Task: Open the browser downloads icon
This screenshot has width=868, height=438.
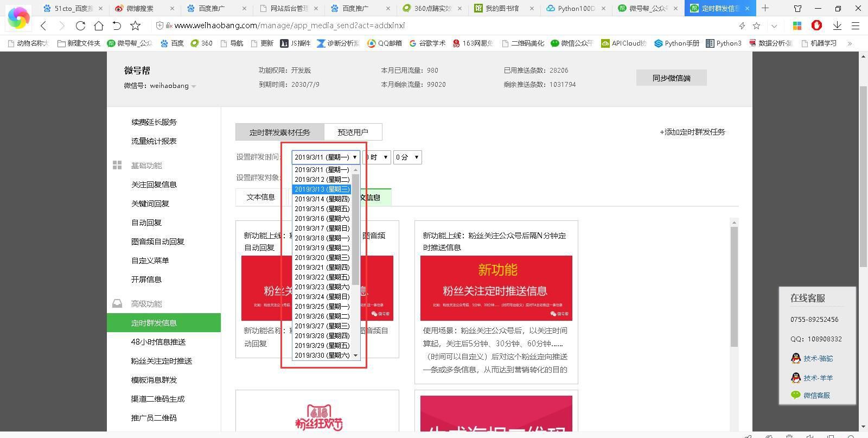Action: [837, 26]
